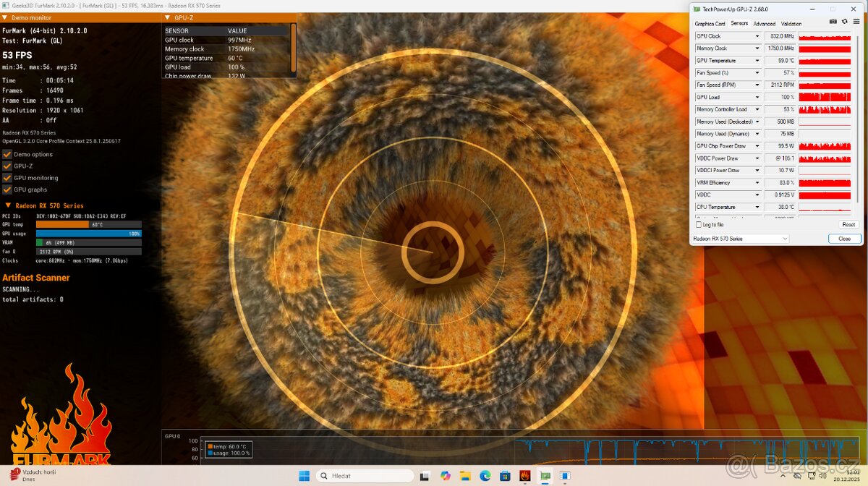
Task: Collapse the Demo monitor panel
Action: [7, 17]
